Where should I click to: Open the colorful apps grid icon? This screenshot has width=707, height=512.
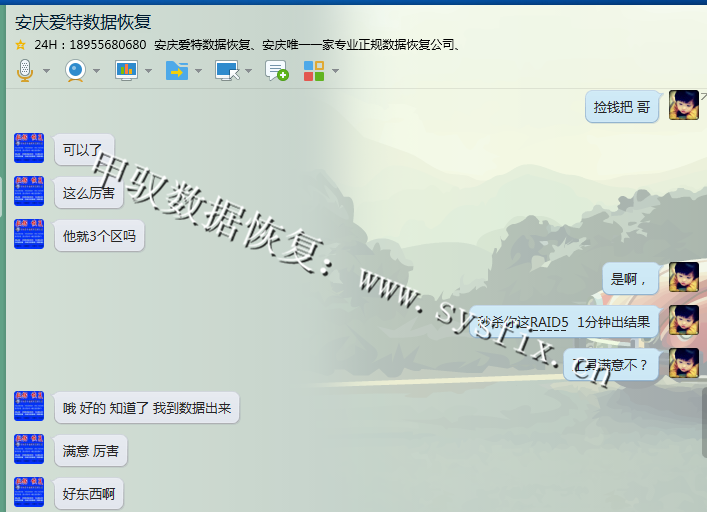(314, 70)
